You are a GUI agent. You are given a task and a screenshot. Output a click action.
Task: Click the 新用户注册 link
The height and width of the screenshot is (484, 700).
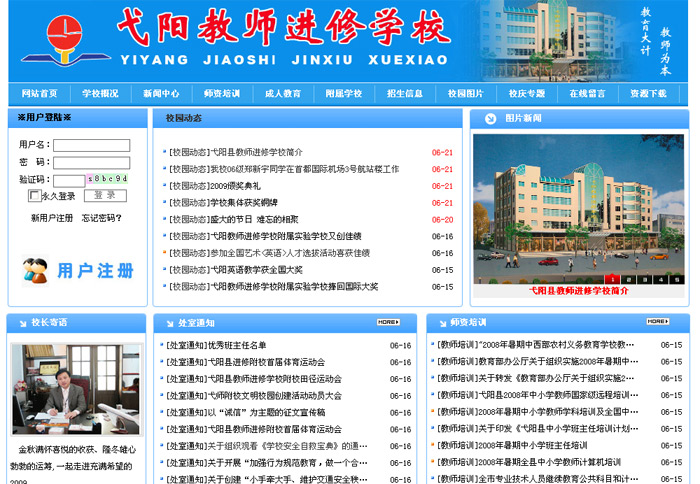[52, 218]
